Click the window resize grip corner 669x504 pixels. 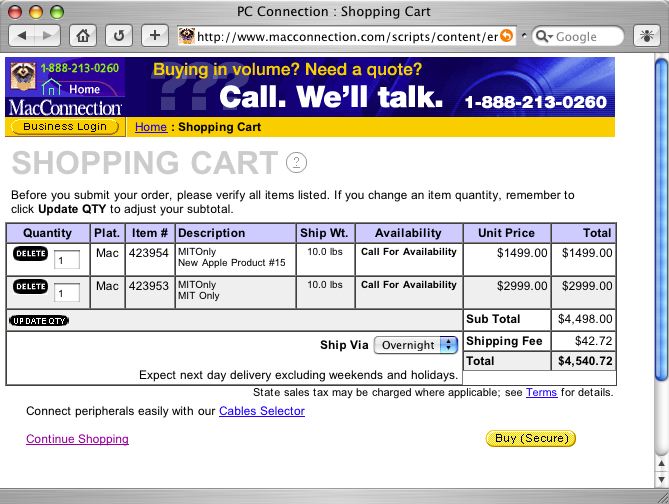[x=662, y=496]
